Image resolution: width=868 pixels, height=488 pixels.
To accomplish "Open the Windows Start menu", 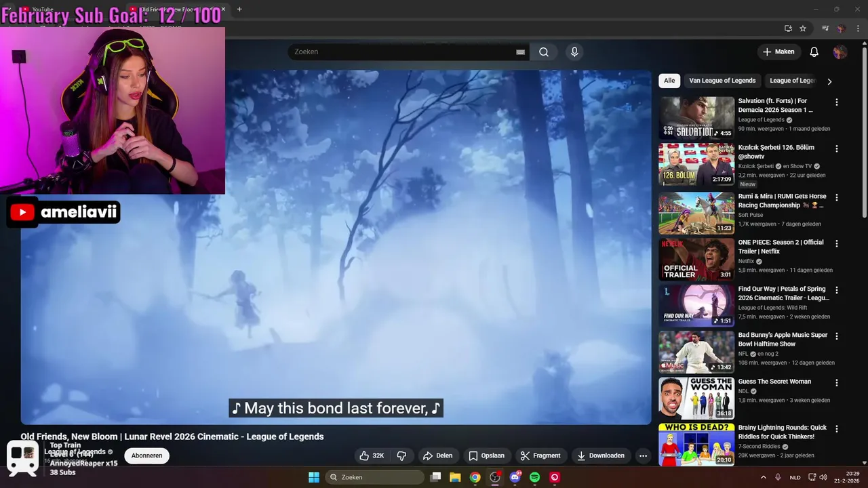I will [x=314, y=477].
